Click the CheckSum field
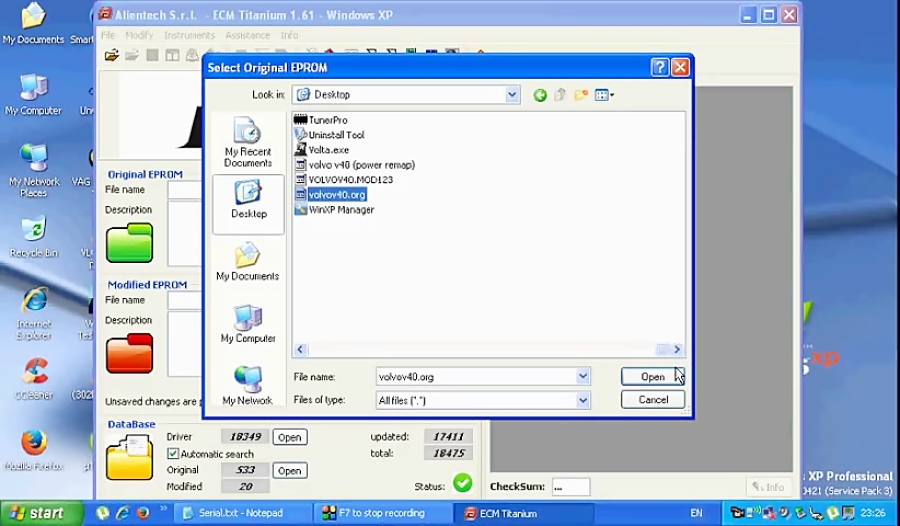 571,487
